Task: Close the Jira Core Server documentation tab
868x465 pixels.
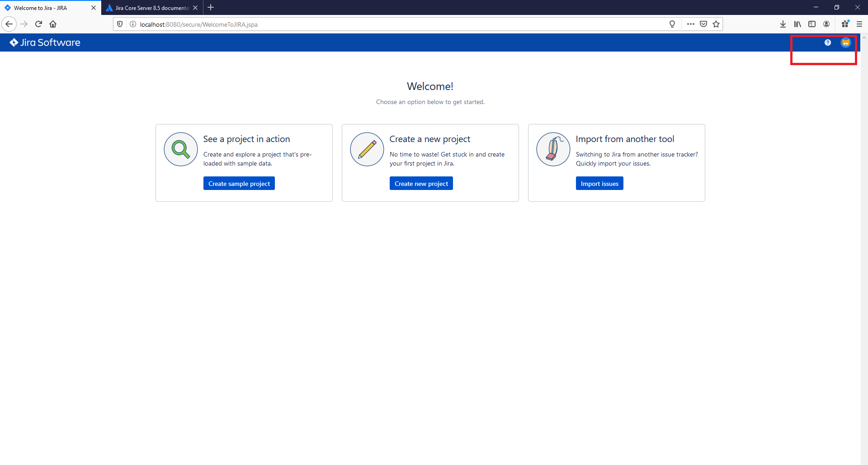Action: tap(195, 8)
